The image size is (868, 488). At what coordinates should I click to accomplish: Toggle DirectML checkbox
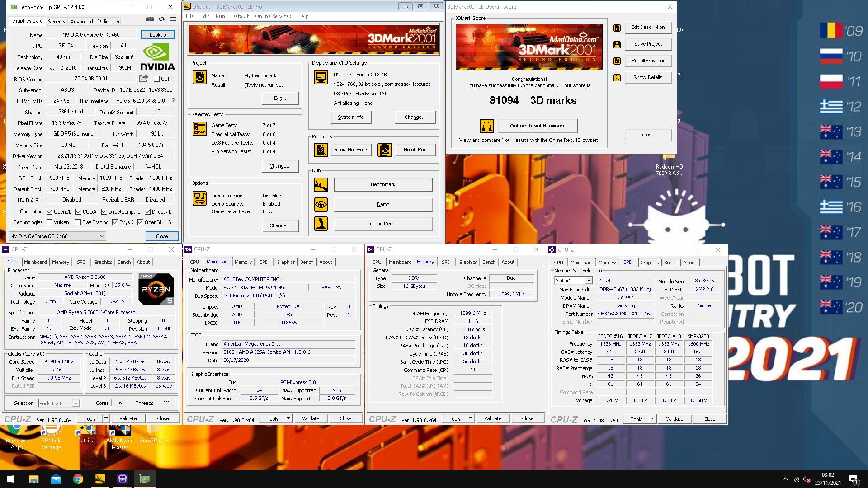coord(148,211)
